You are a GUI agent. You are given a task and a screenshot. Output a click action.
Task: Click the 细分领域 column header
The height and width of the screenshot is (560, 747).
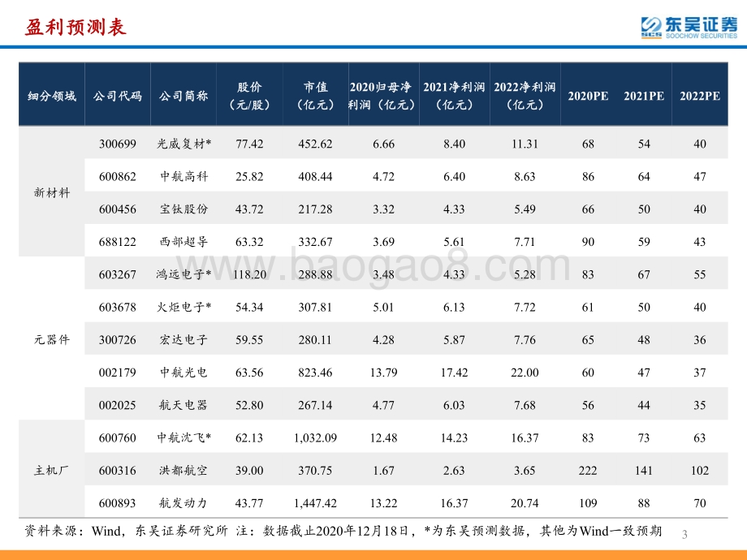point(52,97)
